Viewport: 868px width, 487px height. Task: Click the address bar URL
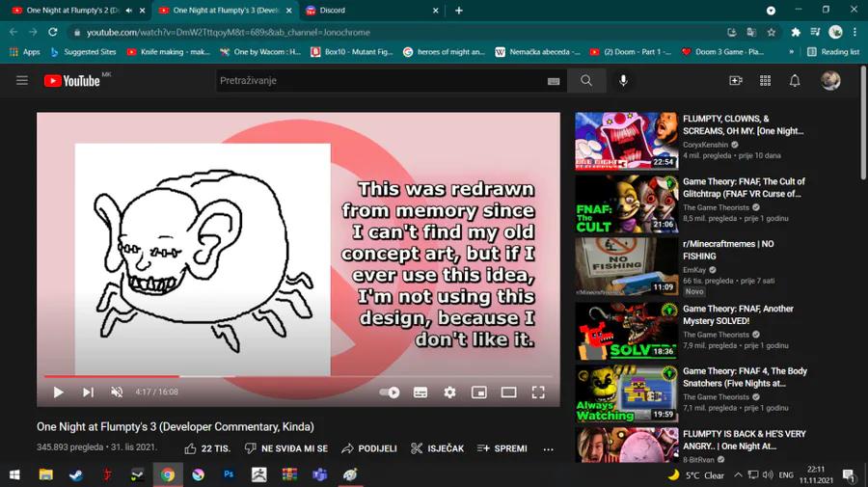[x=228, y=32]
